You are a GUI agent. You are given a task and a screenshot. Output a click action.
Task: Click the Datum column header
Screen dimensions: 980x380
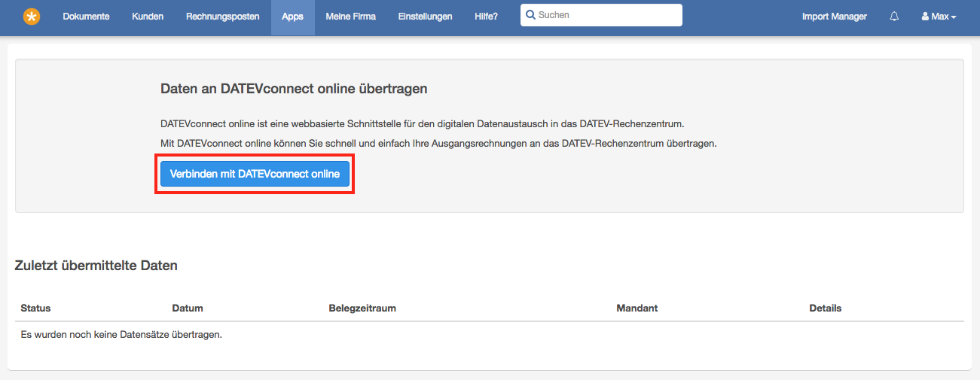click(188, 309)
